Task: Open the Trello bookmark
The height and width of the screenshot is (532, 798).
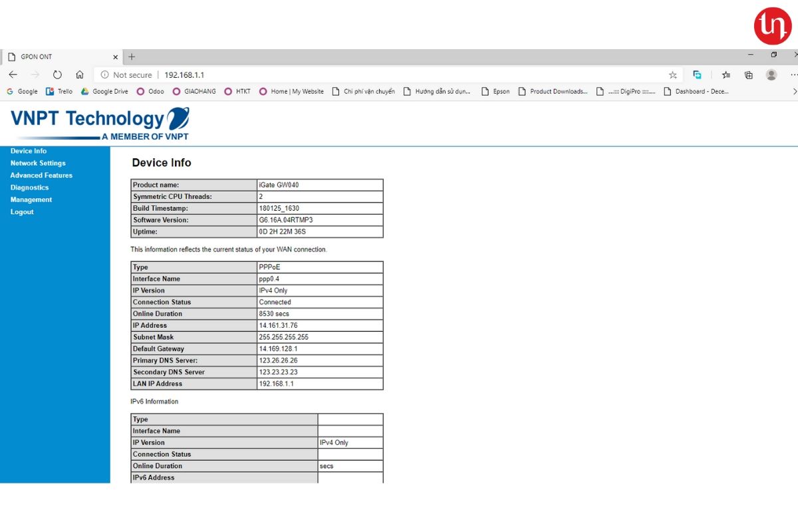Action: tap(59, 92)
